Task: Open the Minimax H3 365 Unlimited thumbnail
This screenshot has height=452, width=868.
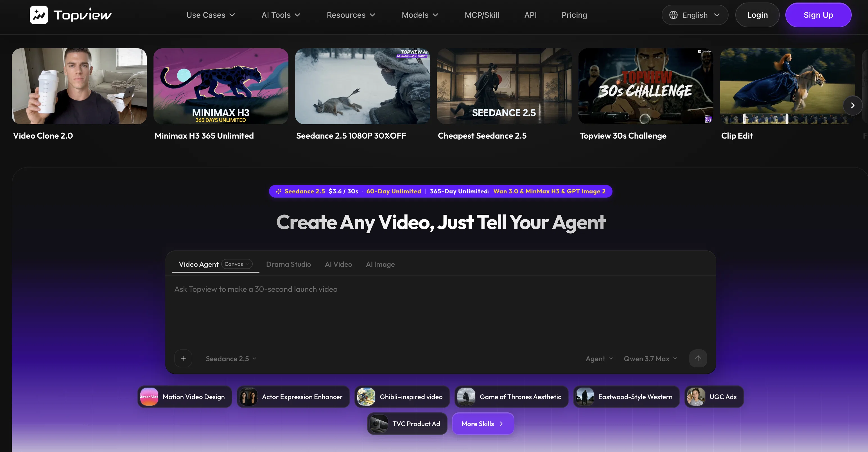Action: [x=221, y=86]
